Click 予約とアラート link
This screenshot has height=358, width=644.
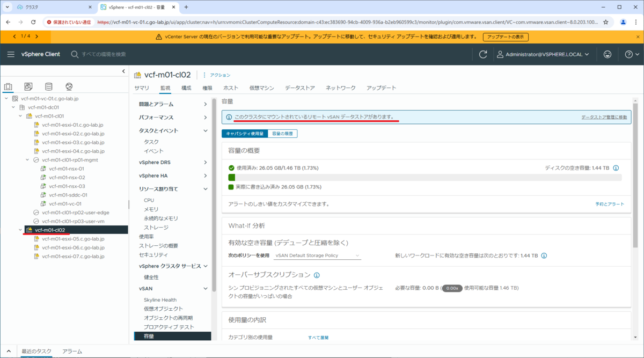click(610, 204)
